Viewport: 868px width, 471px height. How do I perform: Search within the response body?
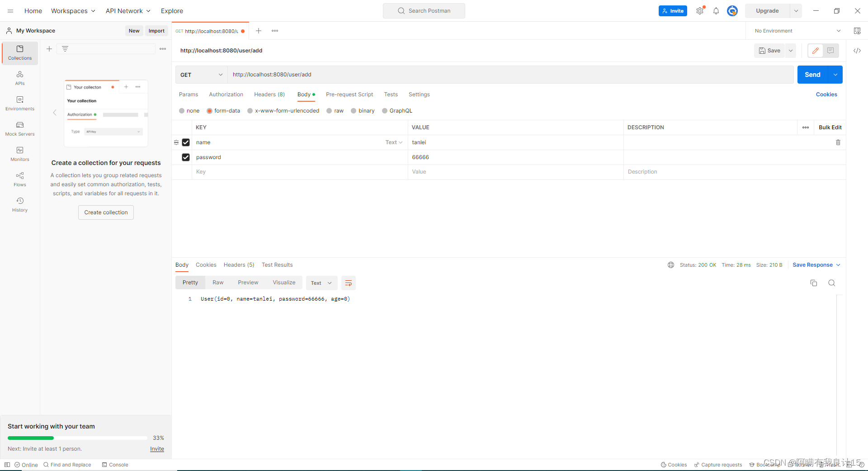(x=832, y=283)
